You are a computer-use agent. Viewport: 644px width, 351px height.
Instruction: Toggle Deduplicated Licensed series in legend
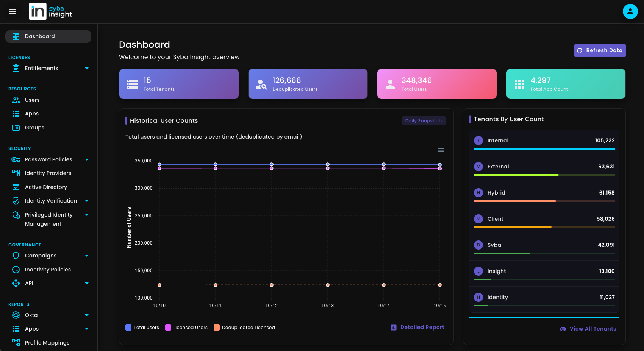click(x=244, y=328)
